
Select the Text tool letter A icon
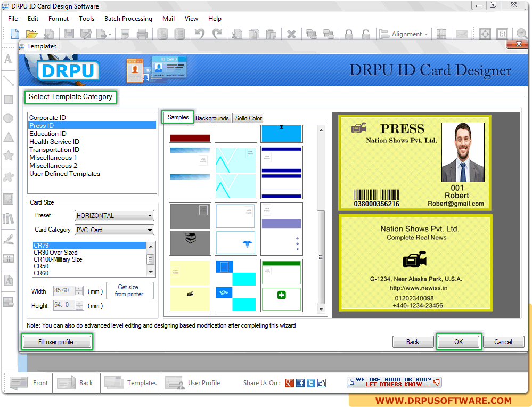[x=8, y=59]
